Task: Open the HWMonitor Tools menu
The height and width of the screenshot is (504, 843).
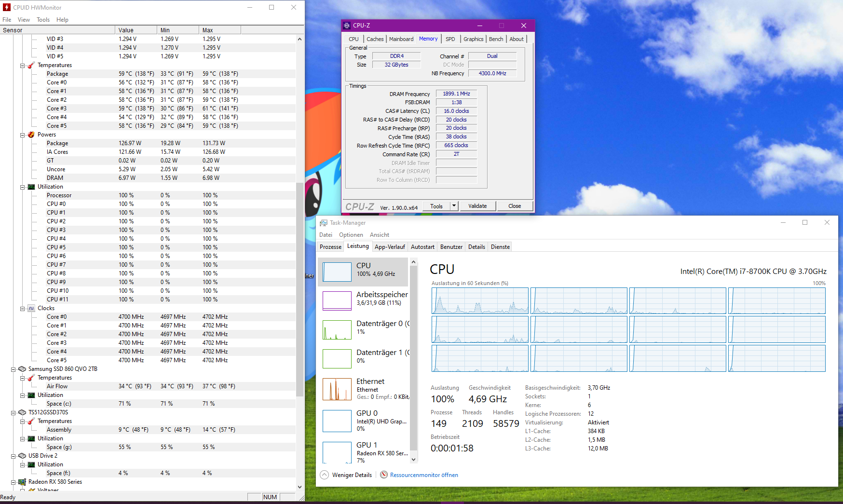Action: pos(43,20)
